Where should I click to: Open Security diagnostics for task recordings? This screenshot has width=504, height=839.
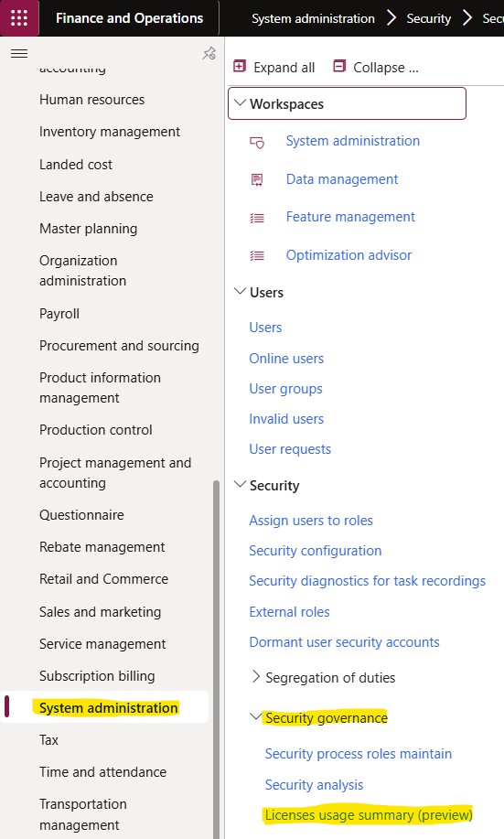pos(367,581)
